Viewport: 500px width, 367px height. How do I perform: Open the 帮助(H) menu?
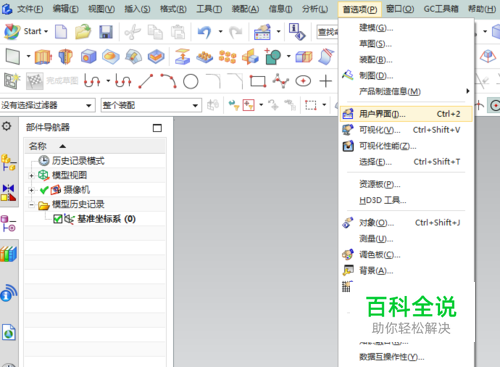pos(482,9)
